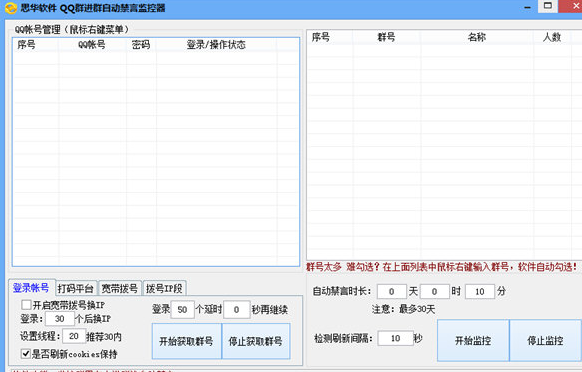The image size is (582, 372).
Task: Switch to 登录帐号 tab
Action: click(x=31, y=288)
